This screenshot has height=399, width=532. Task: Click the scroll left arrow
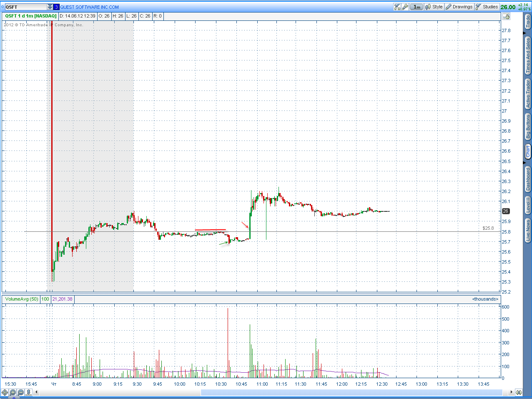click(37, 392)
